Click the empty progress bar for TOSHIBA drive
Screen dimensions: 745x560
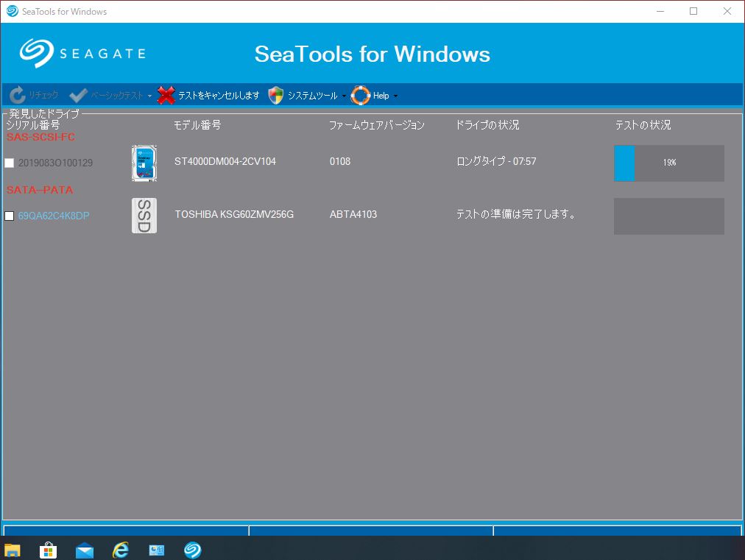(669, 216)
